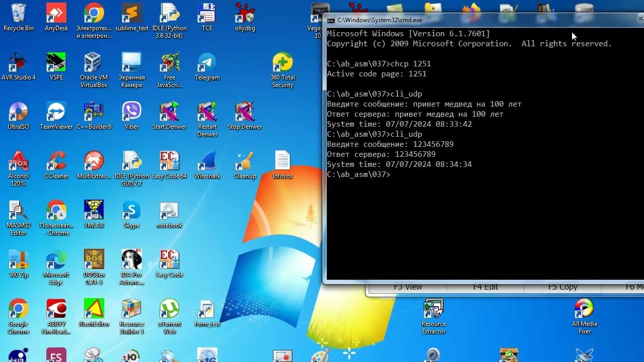Image resolution: width=644 pixels, height=362 pixels.
Task: Click the Alcohol 120% desktop icon
Action: (19, 169)
